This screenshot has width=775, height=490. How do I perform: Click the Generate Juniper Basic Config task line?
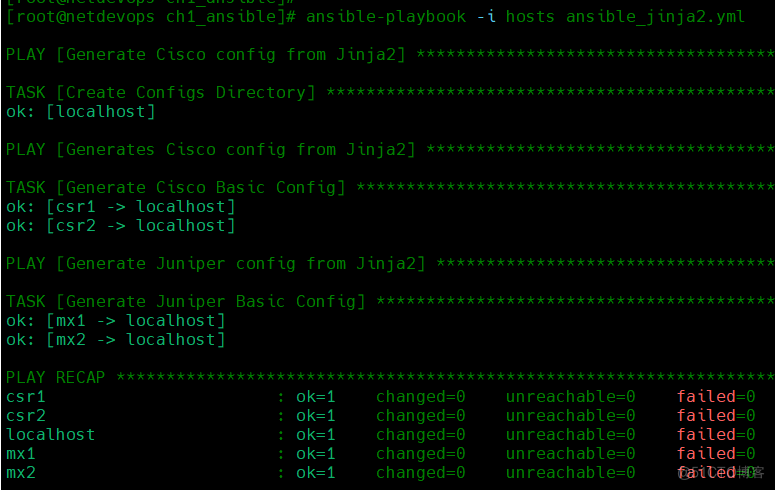pos(185,301)
